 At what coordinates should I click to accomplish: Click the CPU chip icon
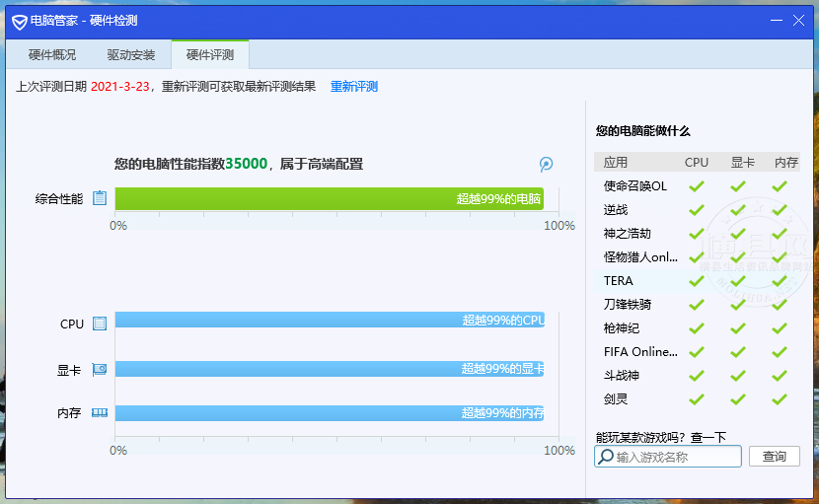[100, 324]
